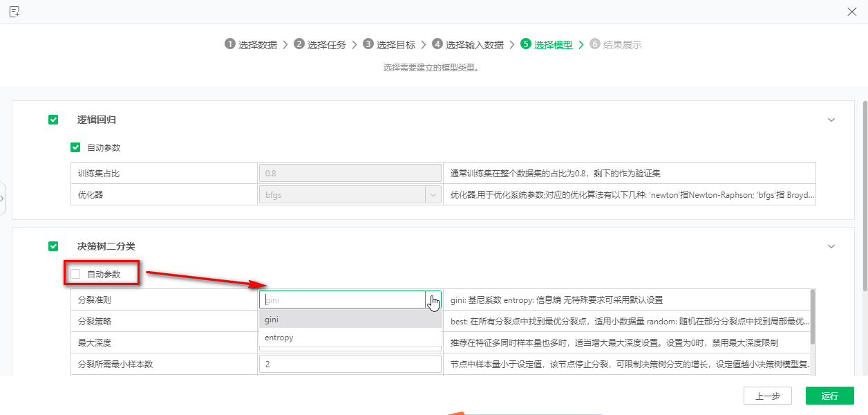Click the 分裂所需最小样本数 value field
The width and height of the screenshot is (868, 415).
click(350, 364)
